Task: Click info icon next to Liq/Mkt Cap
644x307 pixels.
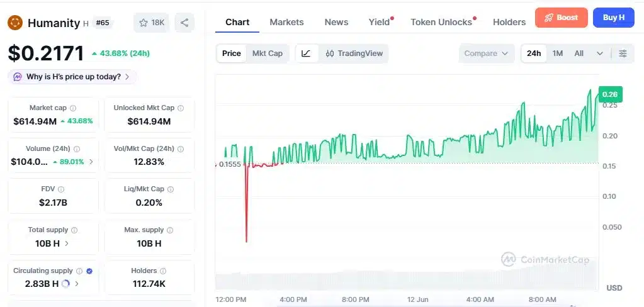Action: [171, 189]
